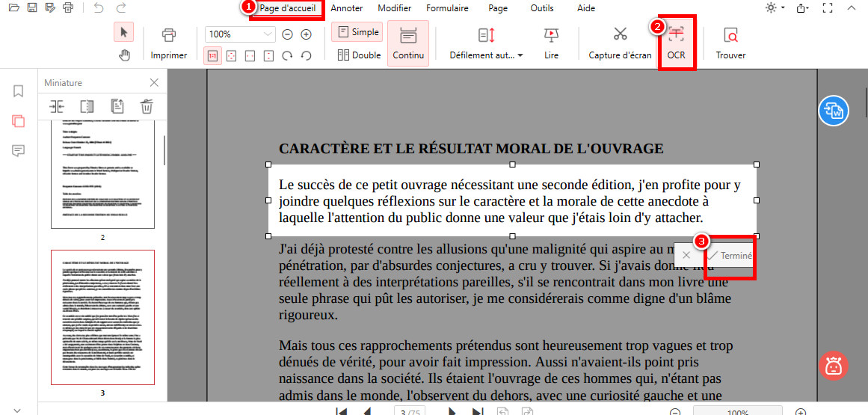Select the page 3 thumbnail
Image resolution: width=868 pixels, height=415 pixels.
(103, 317)
